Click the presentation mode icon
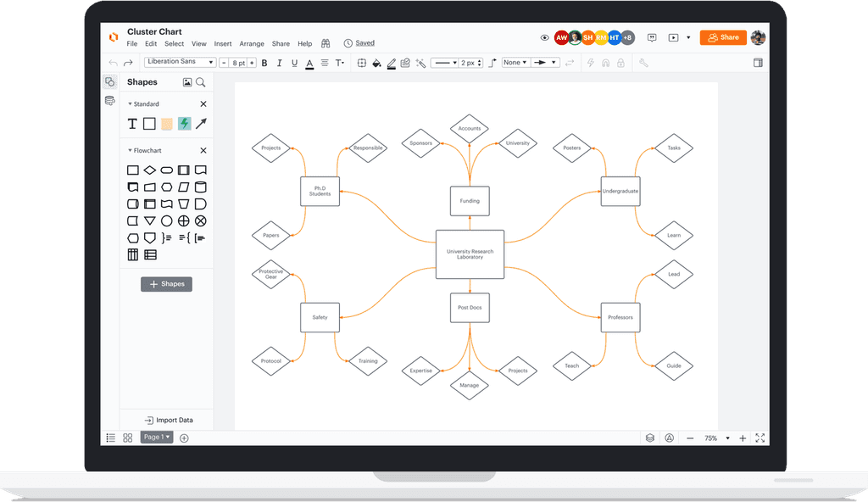868x502 pixels. click(x=675, y=37)
